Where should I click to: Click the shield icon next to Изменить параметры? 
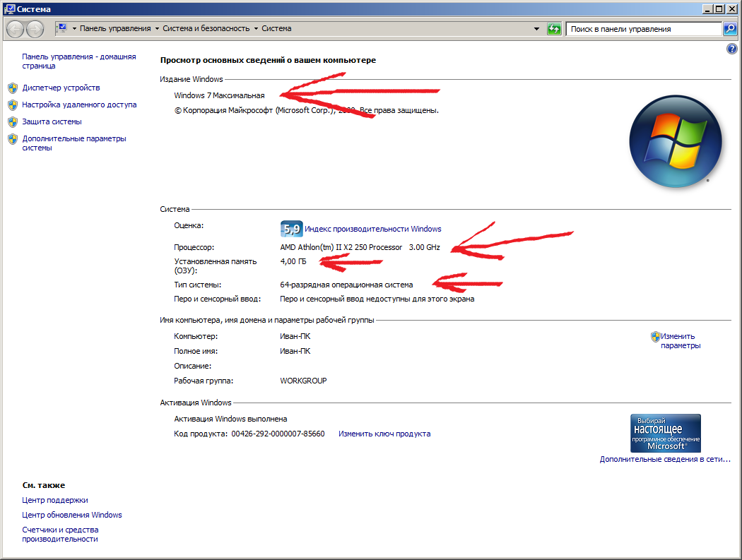click(655, 336)
